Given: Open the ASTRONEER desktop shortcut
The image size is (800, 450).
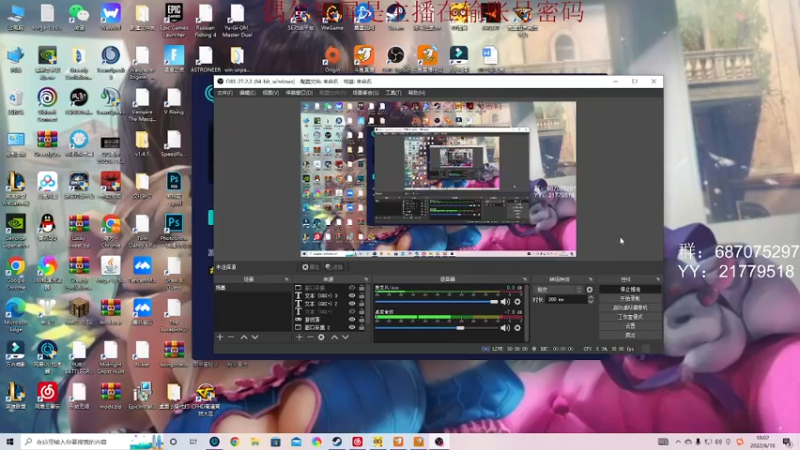Looking at the screenshot, I should click(206, 59).
